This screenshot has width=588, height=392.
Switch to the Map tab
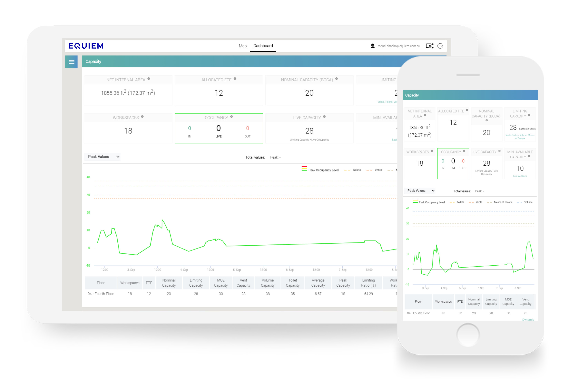click(242, 46)
